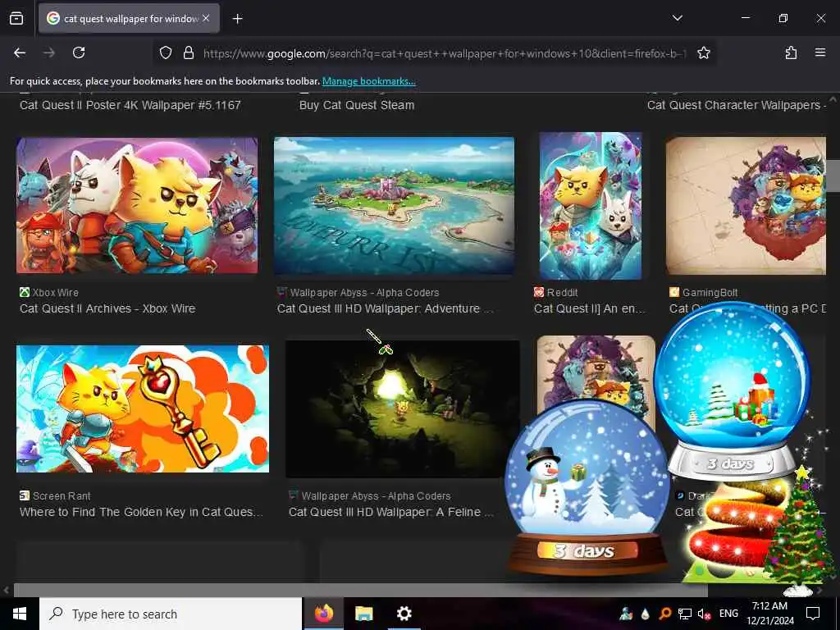Open the Manage bookmarks link
The image size is (840, 630).
pos(368,81)
